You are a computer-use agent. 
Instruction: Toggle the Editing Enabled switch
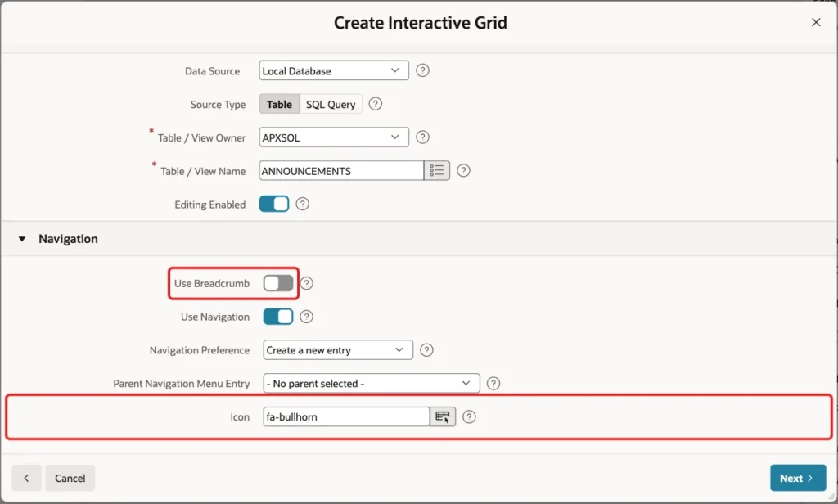(274, 204)
